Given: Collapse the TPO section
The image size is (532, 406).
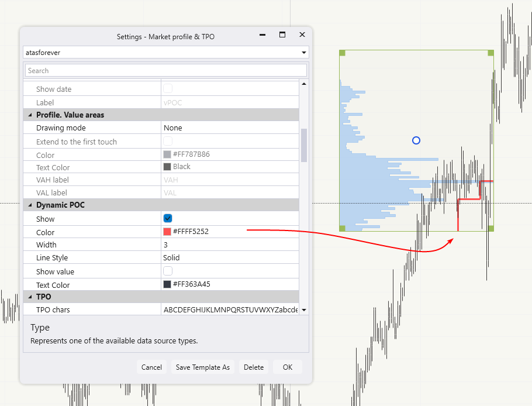Looking at the screenshot, I should 30,297.
